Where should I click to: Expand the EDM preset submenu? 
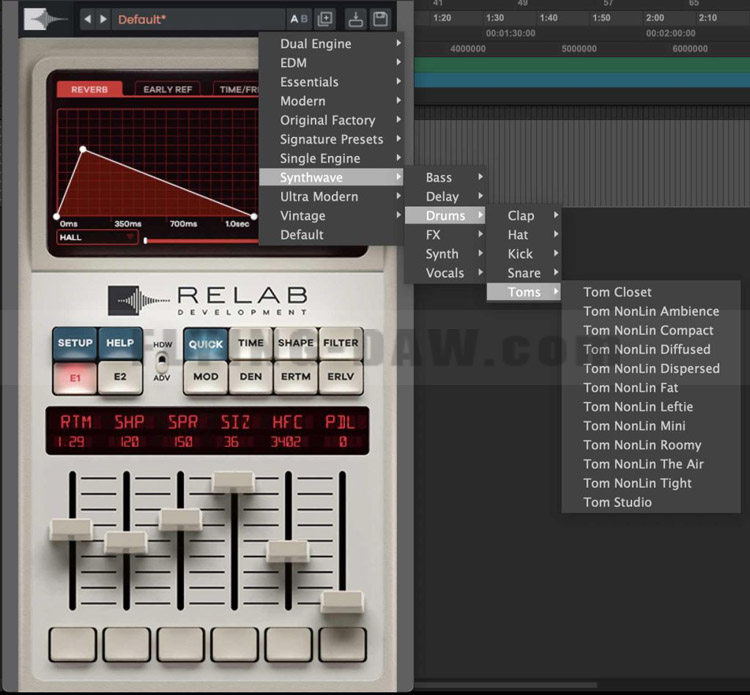click(332, 63)
